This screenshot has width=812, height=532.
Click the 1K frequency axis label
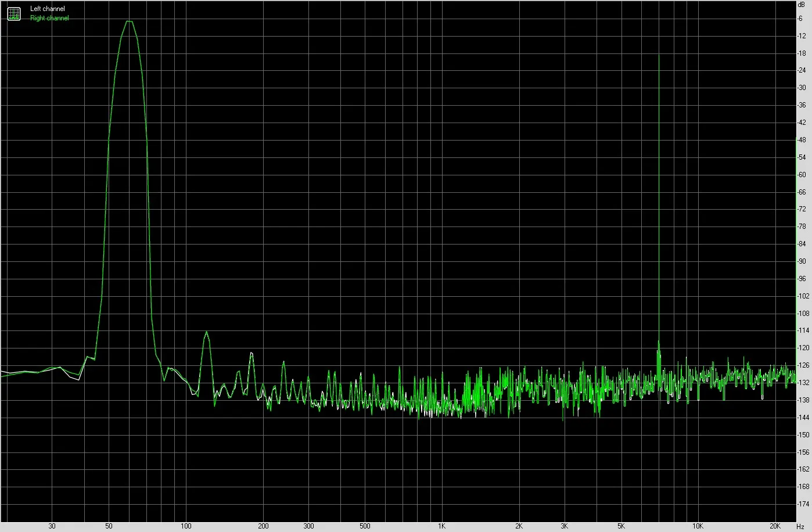tap(441, 526)
